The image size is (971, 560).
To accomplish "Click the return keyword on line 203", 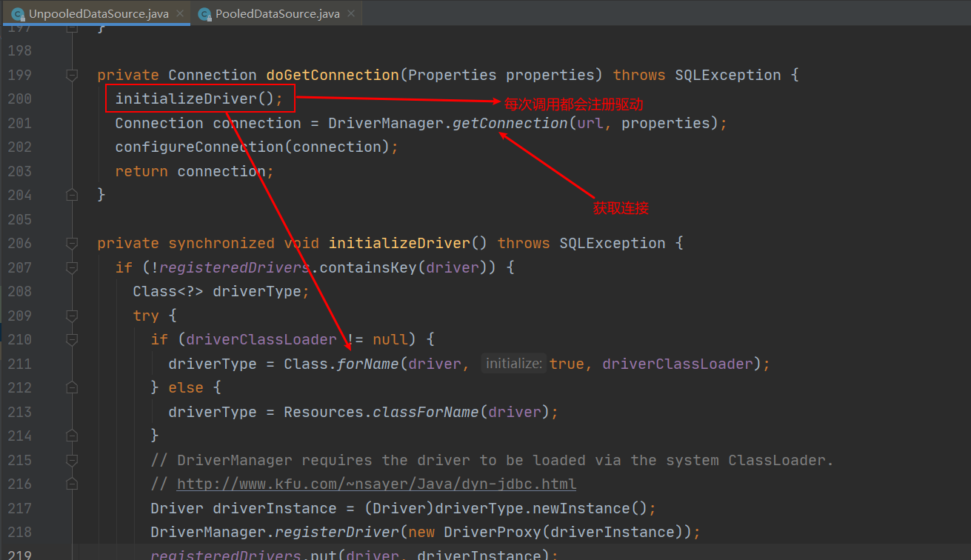I will 141,171.
